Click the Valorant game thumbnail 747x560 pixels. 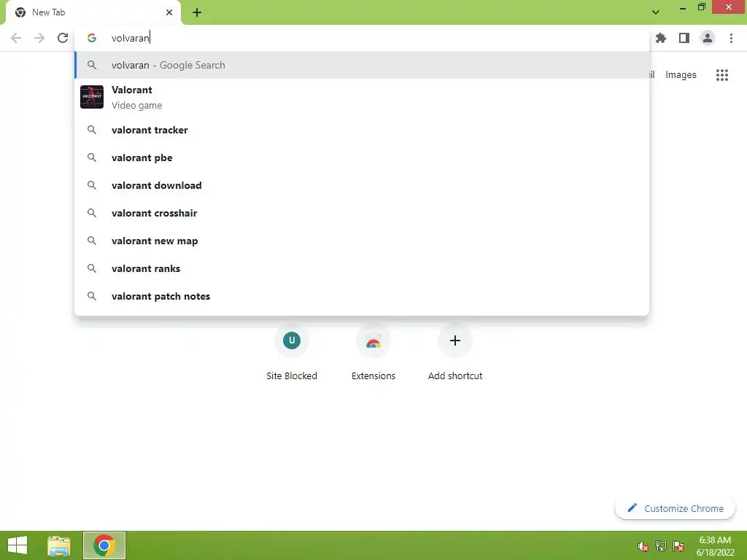92,97
